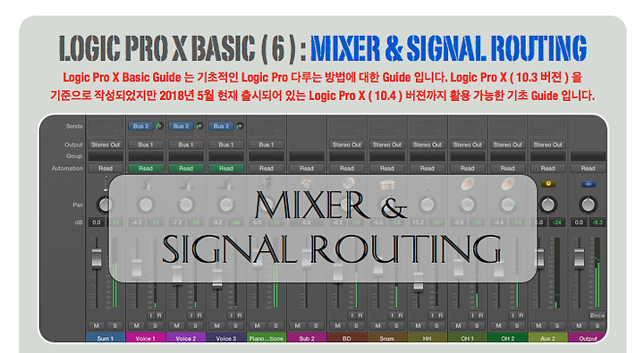Click the Aux 2 pan knob
Viewport: 644px width, 353px height.
(x=548, y=205)
